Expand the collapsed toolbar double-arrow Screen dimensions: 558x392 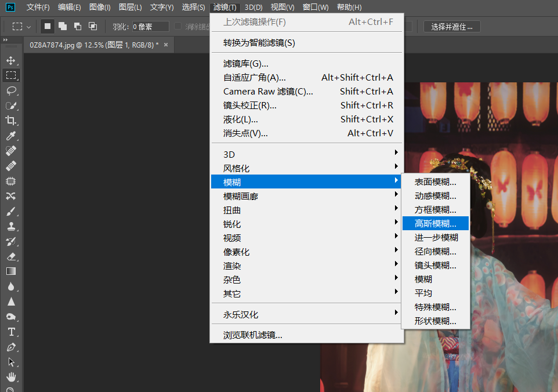(5, 40)
